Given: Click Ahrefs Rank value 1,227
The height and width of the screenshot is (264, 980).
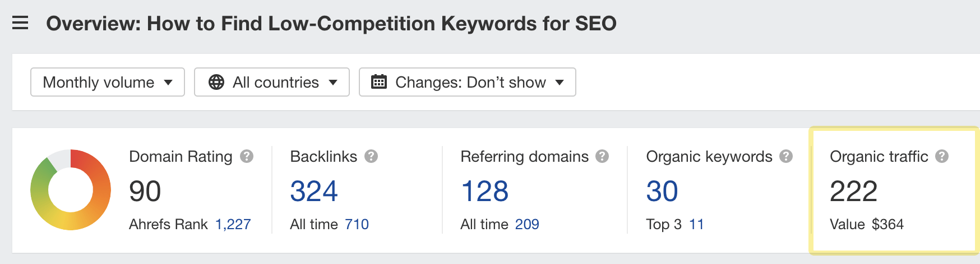Looking at the screenshot, I should pyautogui.click(x=233, y=224).
